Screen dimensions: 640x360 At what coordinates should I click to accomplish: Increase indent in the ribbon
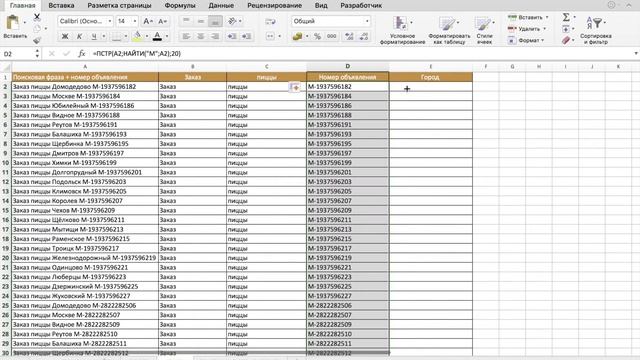[x=246, y=36]
